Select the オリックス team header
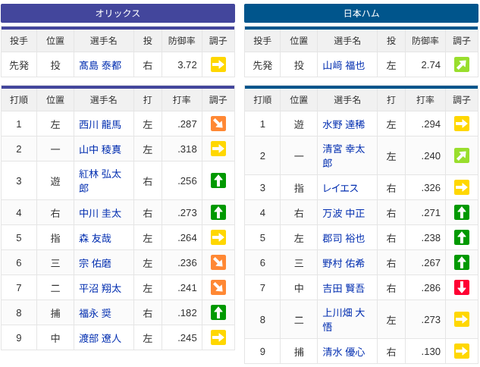 click(x=118, y=13)
